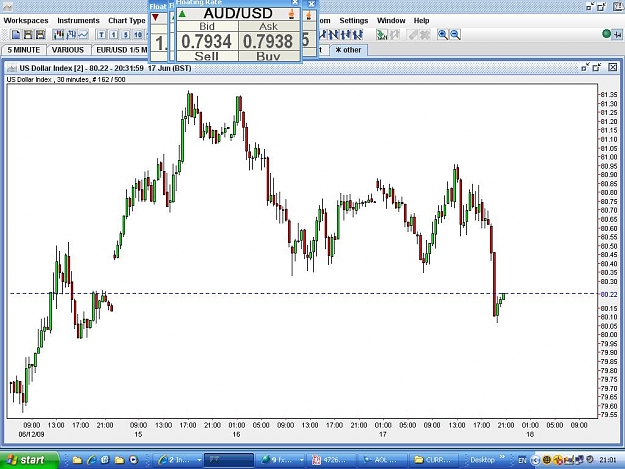Select the 10 minute timeframe button
625x469 pixels.
tap(138, 35)
